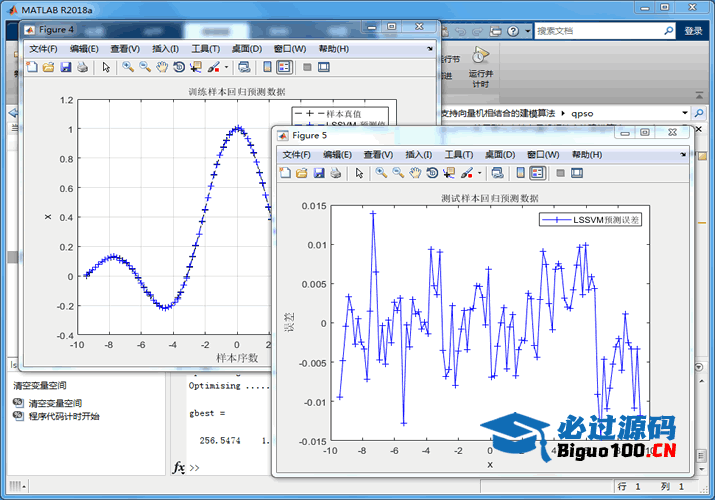
Task: Activate Zoom In tool in Figure 5
Action: pos(381,173)
